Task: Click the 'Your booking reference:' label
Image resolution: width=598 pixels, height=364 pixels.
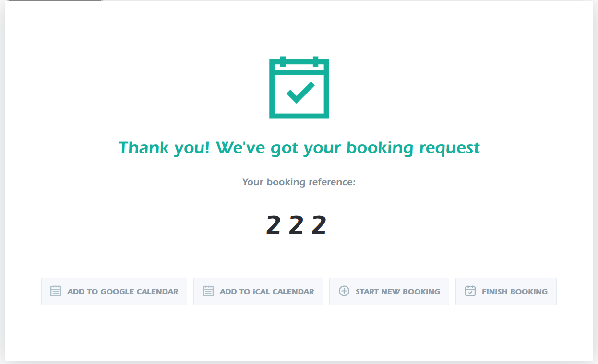Action: [299, 182]
